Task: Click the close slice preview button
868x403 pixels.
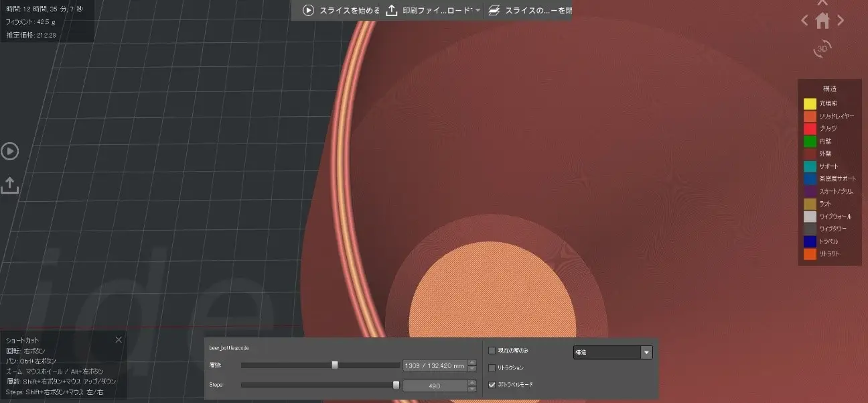Action: coord(529,11)
